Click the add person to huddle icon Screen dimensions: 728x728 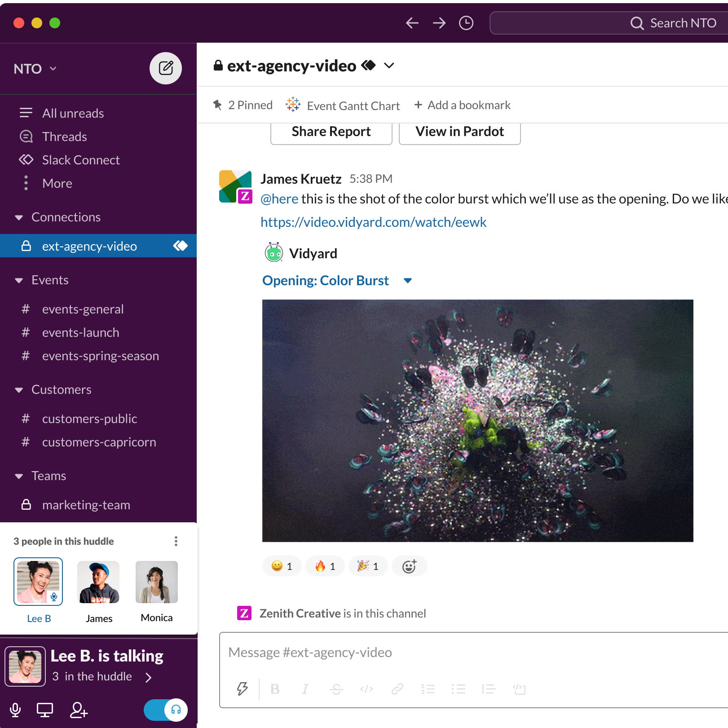(79, 710)
